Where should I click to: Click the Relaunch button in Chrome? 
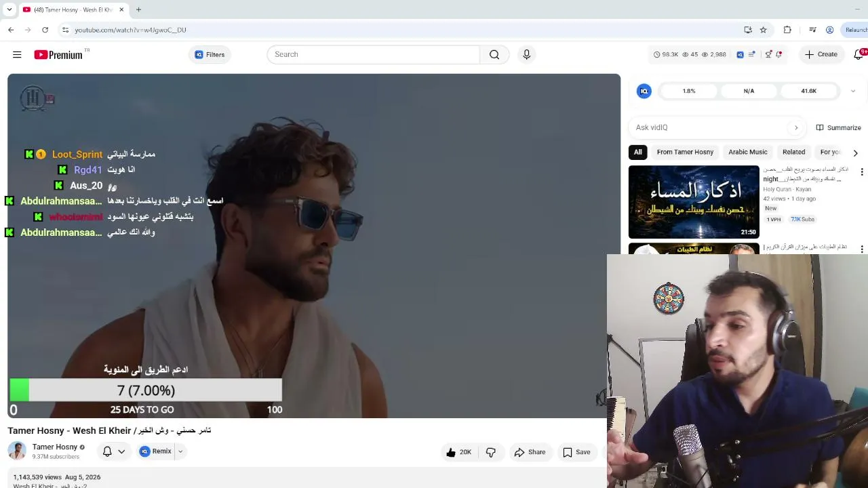point(856,30)
